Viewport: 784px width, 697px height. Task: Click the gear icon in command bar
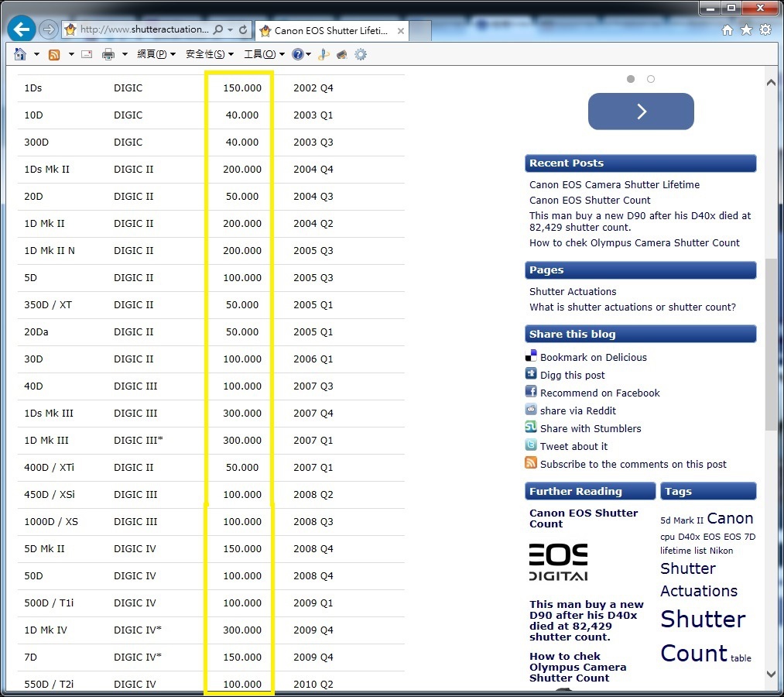click(361, 54)
